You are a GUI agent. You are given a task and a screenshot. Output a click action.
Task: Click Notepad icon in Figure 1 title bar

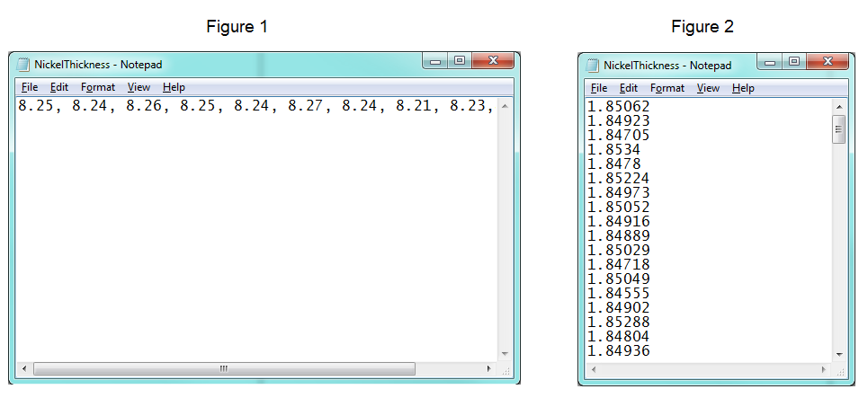pos(23,65)
